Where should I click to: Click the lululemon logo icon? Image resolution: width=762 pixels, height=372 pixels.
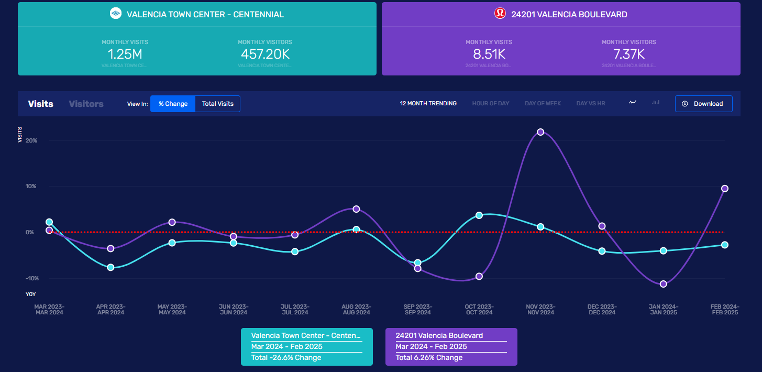[x=500, y=14]
